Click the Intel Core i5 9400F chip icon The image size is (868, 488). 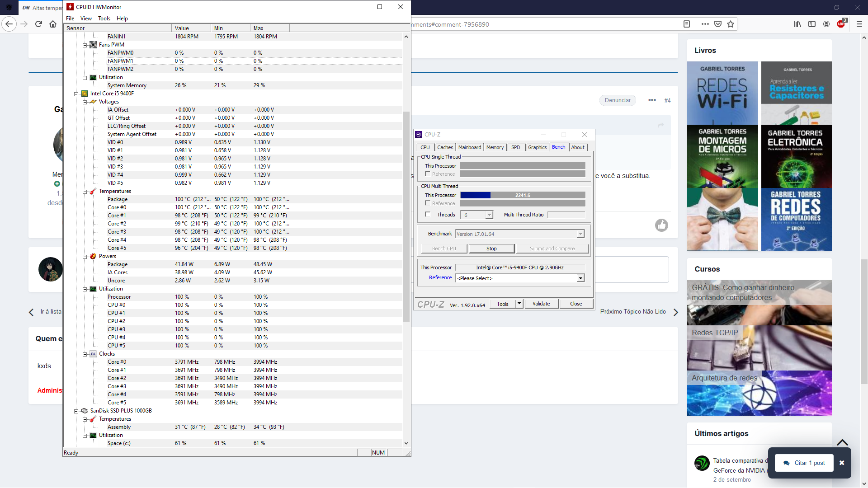tap(85, 94)
